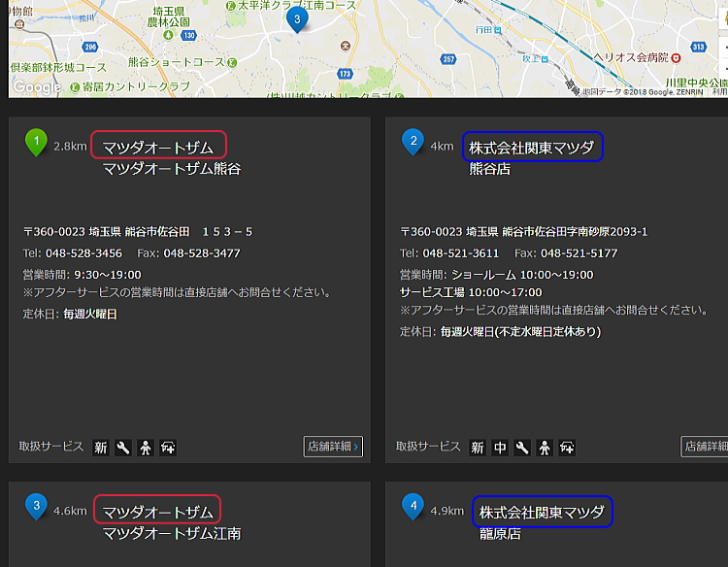
Task: Click the wrench service icon in 熊谷店 card
Action: click(522, 448)
